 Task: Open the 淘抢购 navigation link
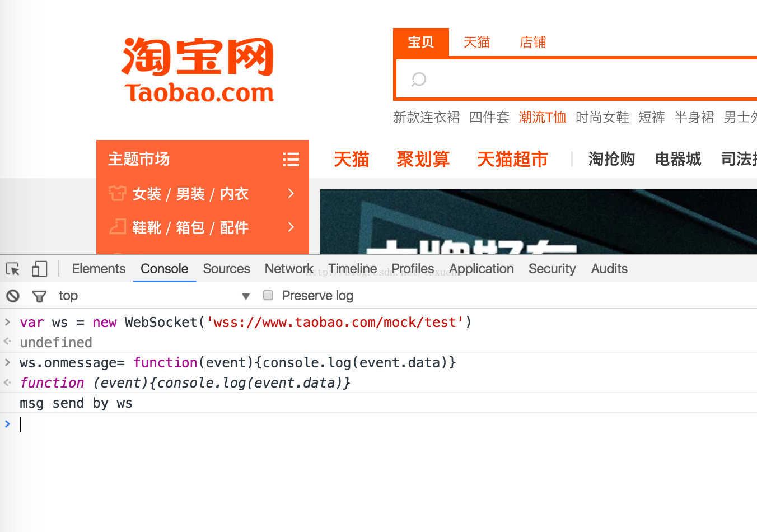(611, 159)
